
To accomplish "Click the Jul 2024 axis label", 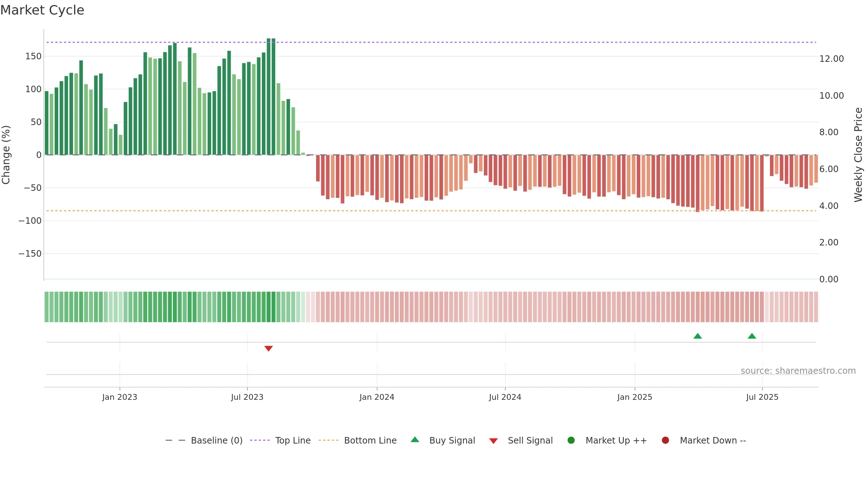I will pyautogui.click(x=505, y=397).
